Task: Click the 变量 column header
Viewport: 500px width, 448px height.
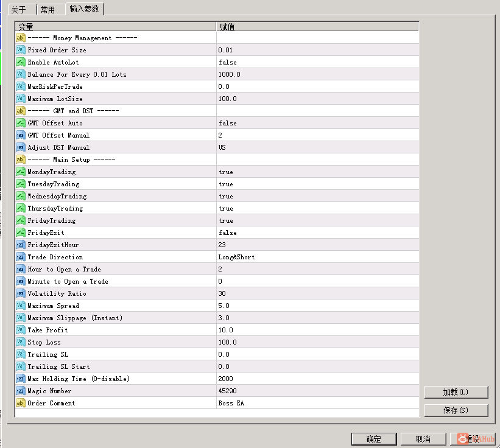Action: [116, 26]
